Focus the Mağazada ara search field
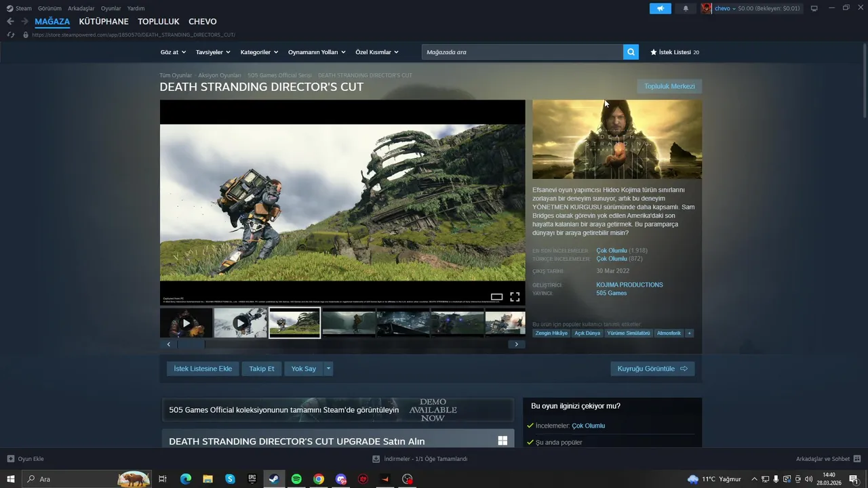Screen dimensions: 868x488 click(522, 52)
